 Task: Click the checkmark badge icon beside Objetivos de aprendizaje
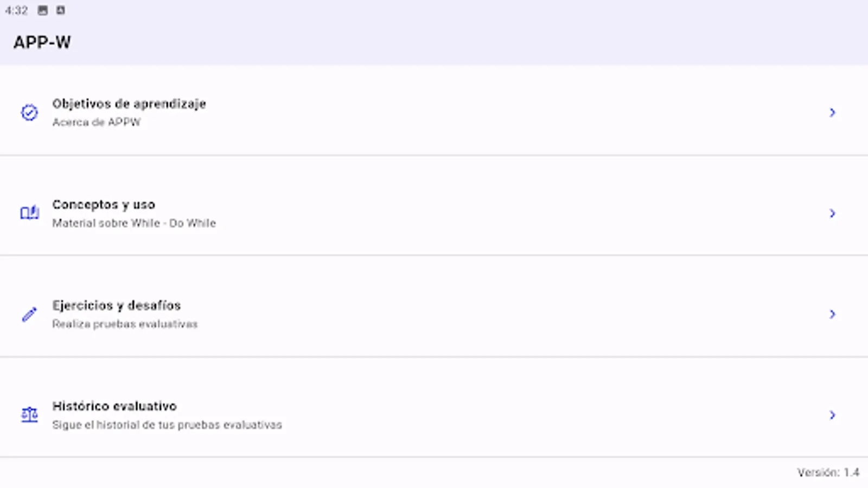coord(29,112)
